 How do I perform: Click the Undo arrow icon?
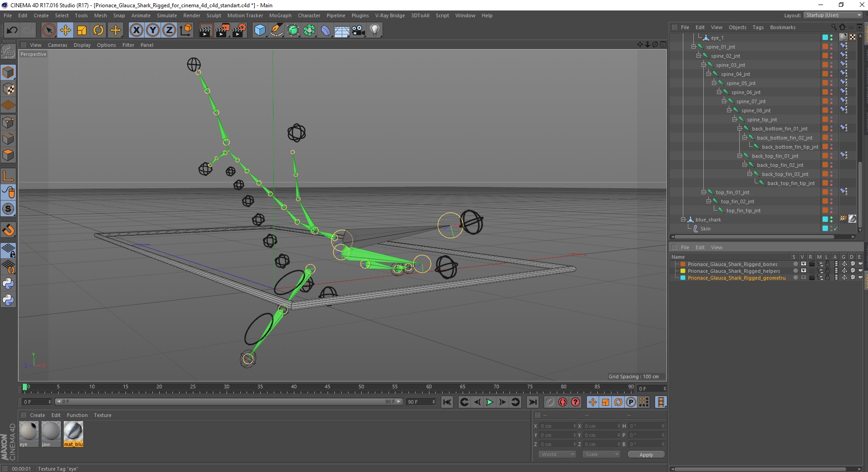point(12,30)
